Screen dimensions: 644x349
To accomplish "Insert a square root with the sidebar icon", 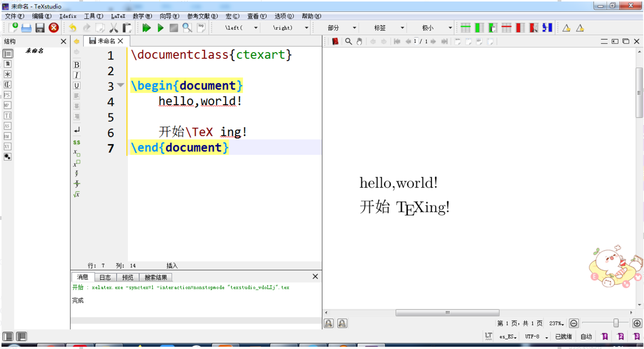I will [x=77, y=194].
